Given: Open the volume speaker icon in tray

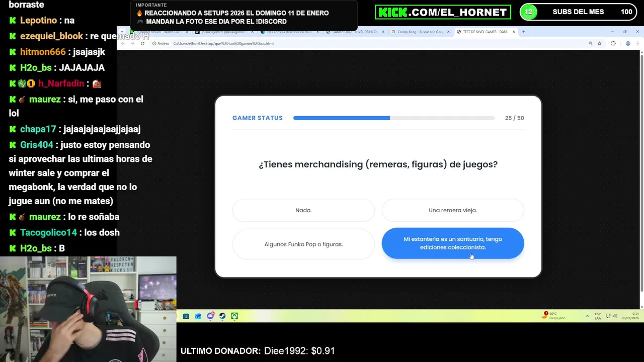Looking at the screenshot, I should 615,316.
